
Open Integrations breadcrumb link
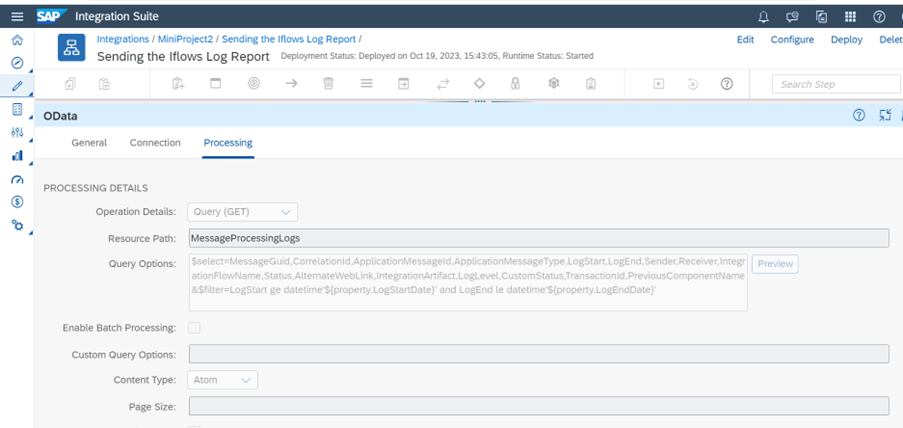point(123,39)
